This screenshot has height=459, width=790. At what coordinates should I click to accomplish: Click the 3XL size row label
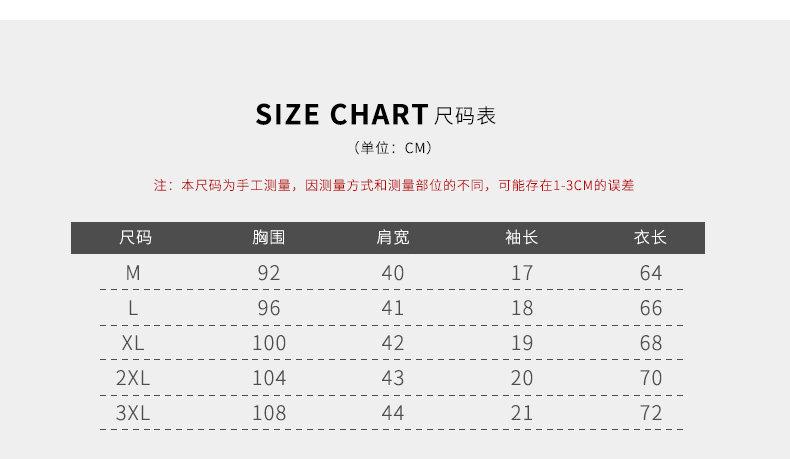click(133, 413)
